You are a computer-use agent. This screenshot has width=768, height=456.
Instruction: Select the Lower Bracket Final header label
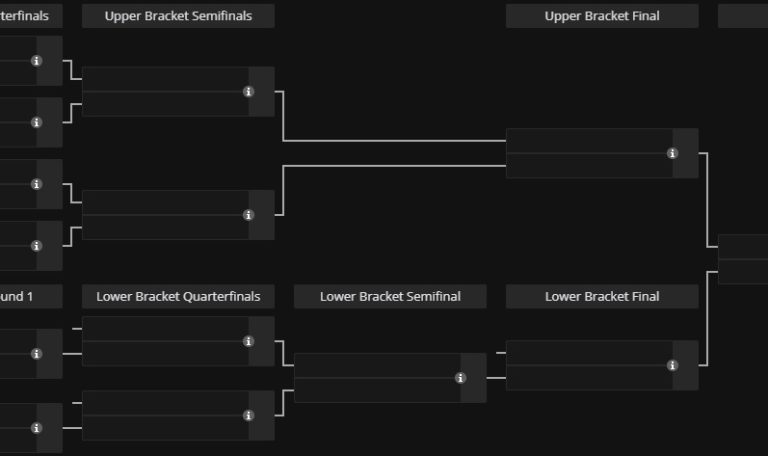coord(602,296)
